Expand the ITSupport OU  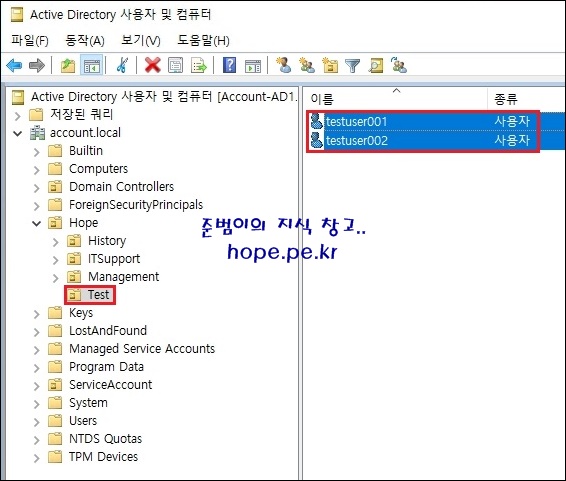pyautogui.click(x=55, y=260)
